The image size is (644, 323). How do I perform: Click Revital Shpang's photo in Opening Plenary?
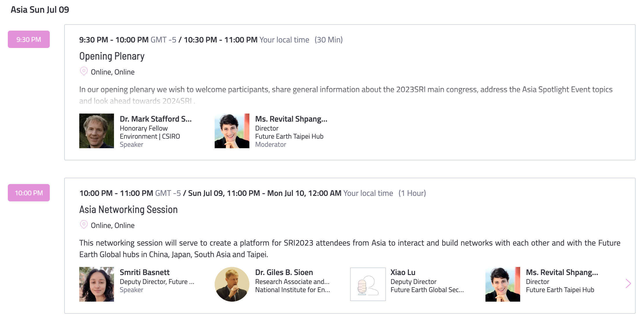(x=232, y=131)
